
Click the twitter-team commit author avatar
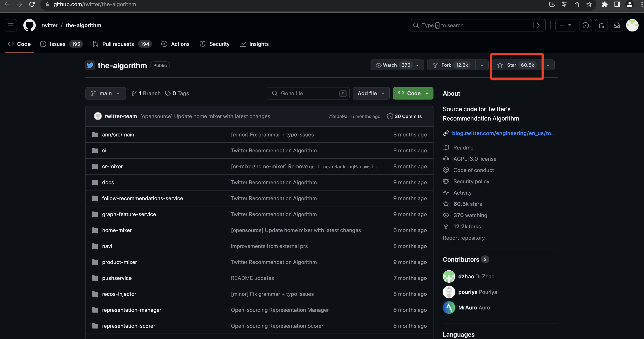tap(98, 116)
